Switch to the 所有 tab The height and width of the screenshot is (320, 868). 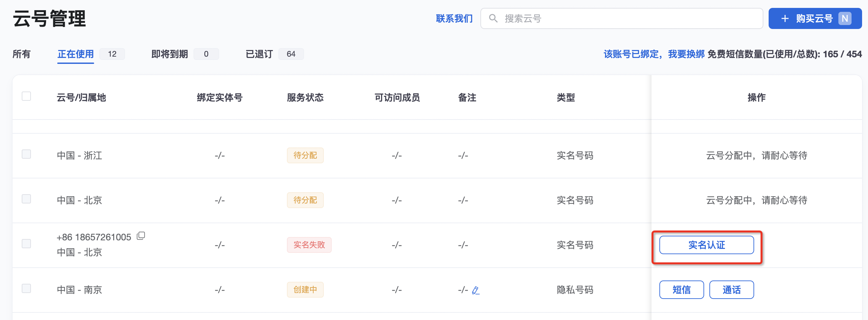click(22, 54)
